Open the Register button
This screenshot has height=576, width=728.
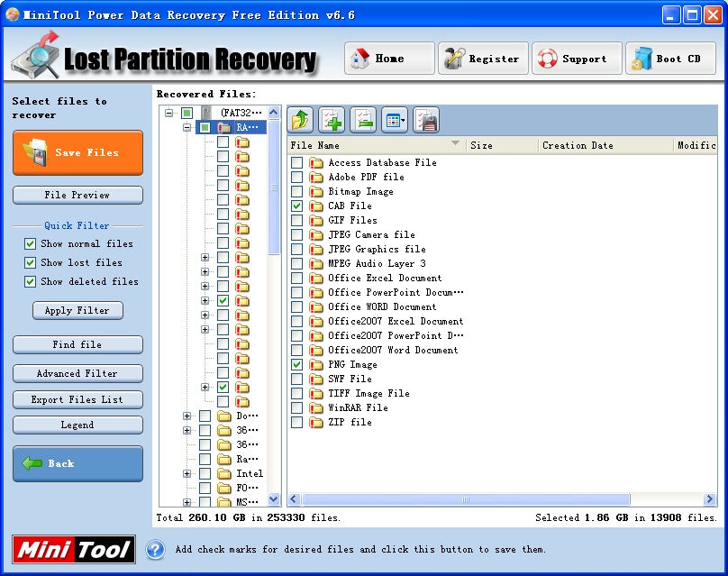tap(483, 59)
